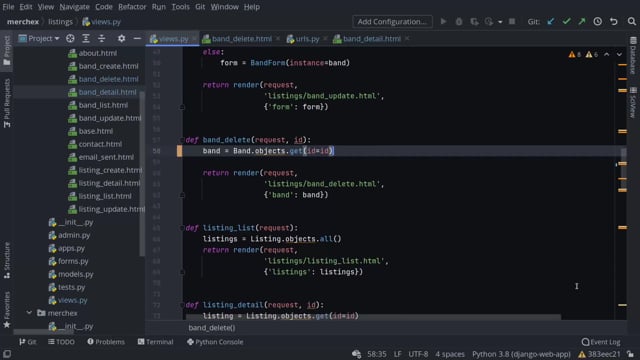Image resolution: width=640 pixels, height=360 pixels.
Task: Click Add Configuration button
Action: [392, 22]
